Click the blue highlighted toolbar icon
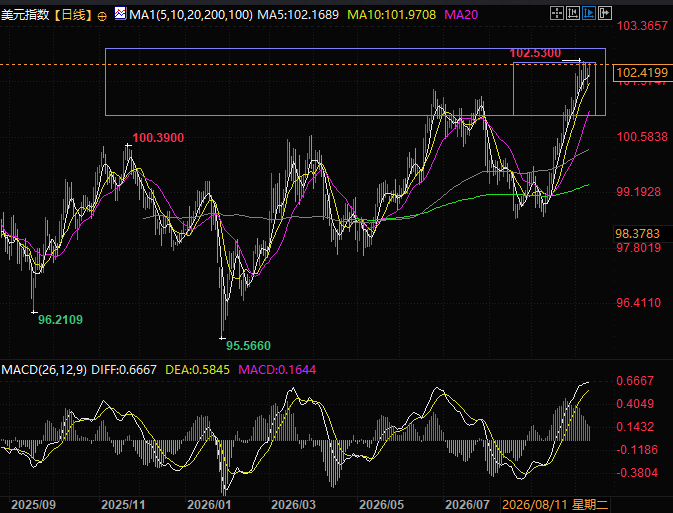The width and height of the screenshot is (673, 513). pos(588,13)
